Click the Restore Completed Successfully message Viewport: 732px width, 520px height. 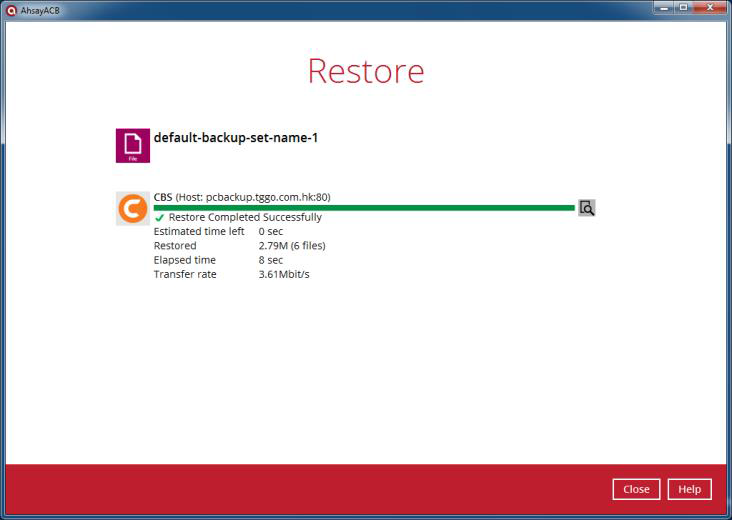pyautogui.click(x=245, y=218)
